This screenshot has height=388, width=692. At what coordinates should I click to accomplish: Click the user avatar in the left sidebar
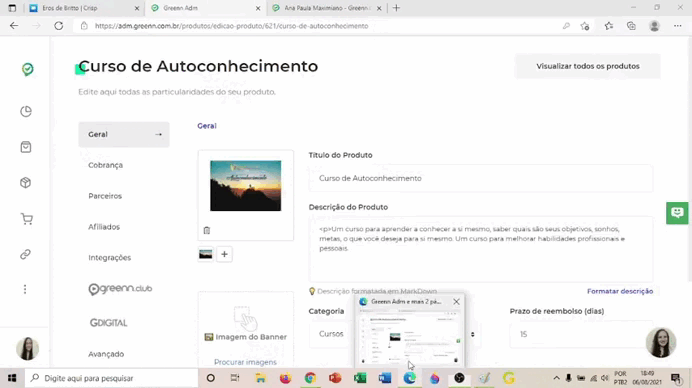tap(27, 348)
